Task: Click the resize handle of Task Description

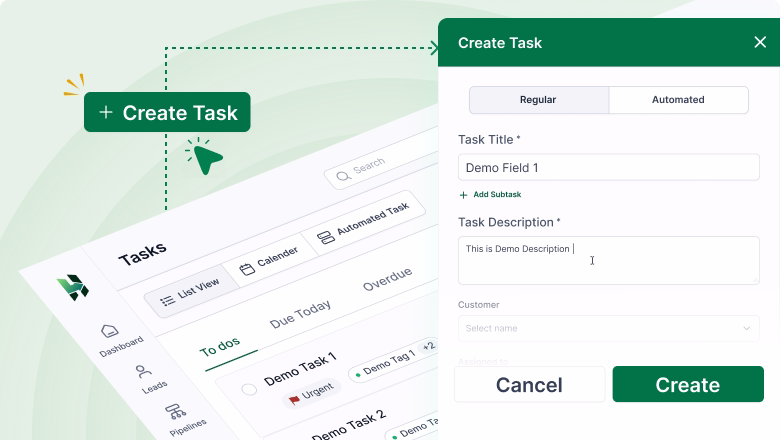Action: tap(755, 280)
